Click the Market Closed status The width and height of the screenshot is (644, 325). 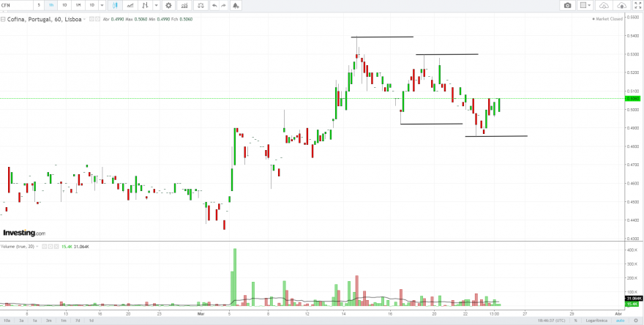(607, 19)
